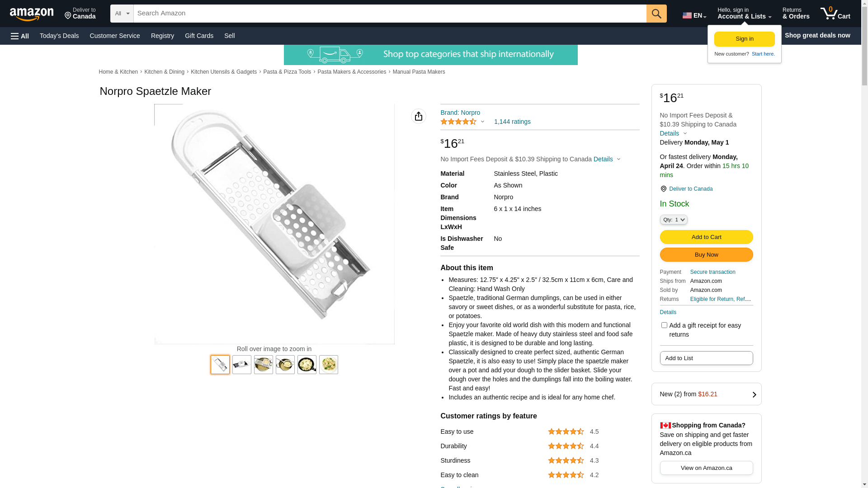The height and width of the screenshot is (488, 868).
Task: Open Today's Deals in navigation bar
Action: [x=59, y=36]
